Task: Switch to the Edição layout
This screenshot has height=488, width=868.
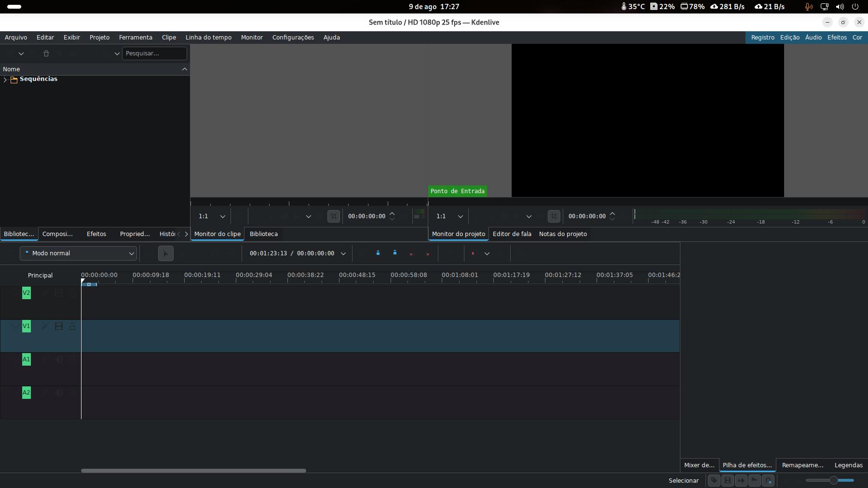Action: (790, 37)
